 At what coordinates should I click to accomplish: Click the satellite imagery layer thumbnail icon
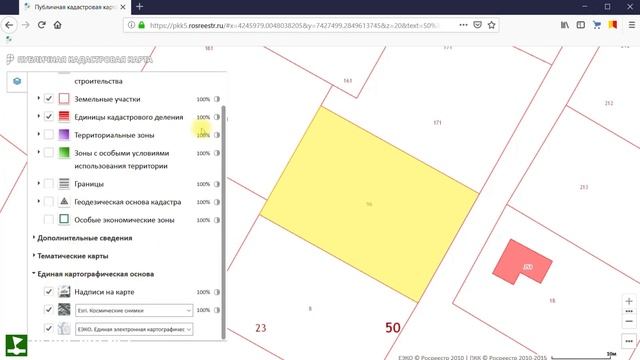[x=64, y=309]
